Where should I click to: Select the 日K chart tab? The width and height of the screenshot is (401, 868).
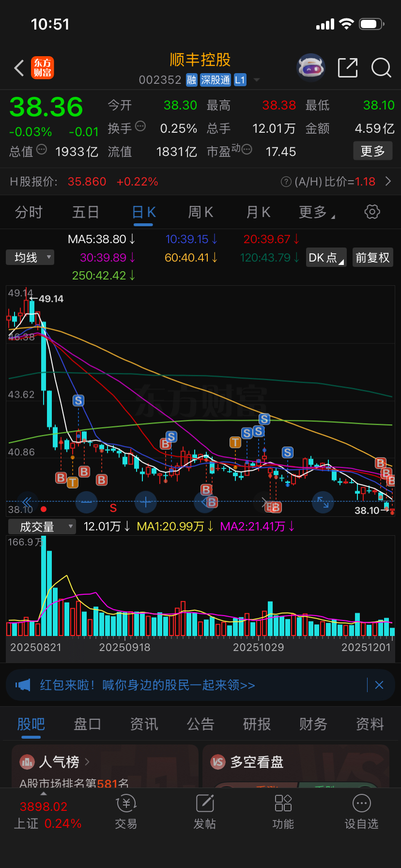(143, 212)
